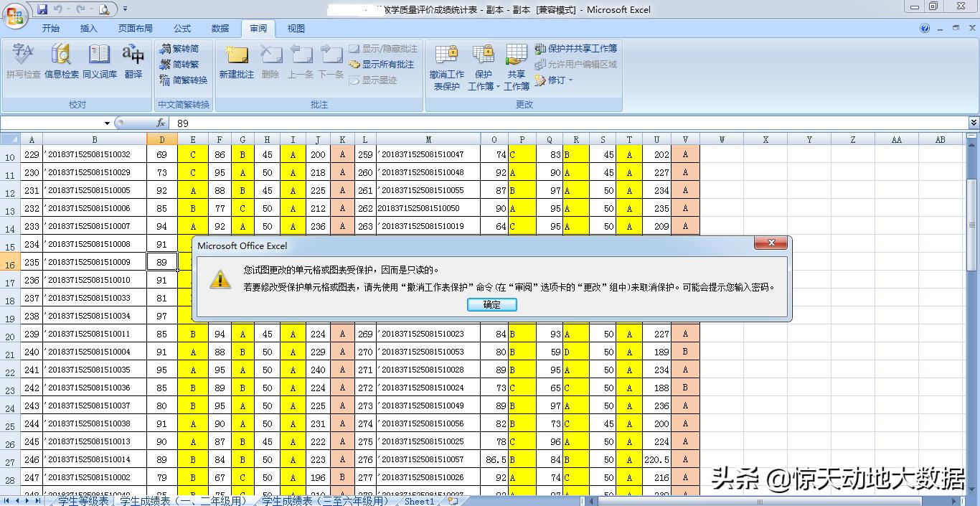Switch to the 公式 (Formulas) ribbon tab
The image size is (980, 506).
coord(182,29)
